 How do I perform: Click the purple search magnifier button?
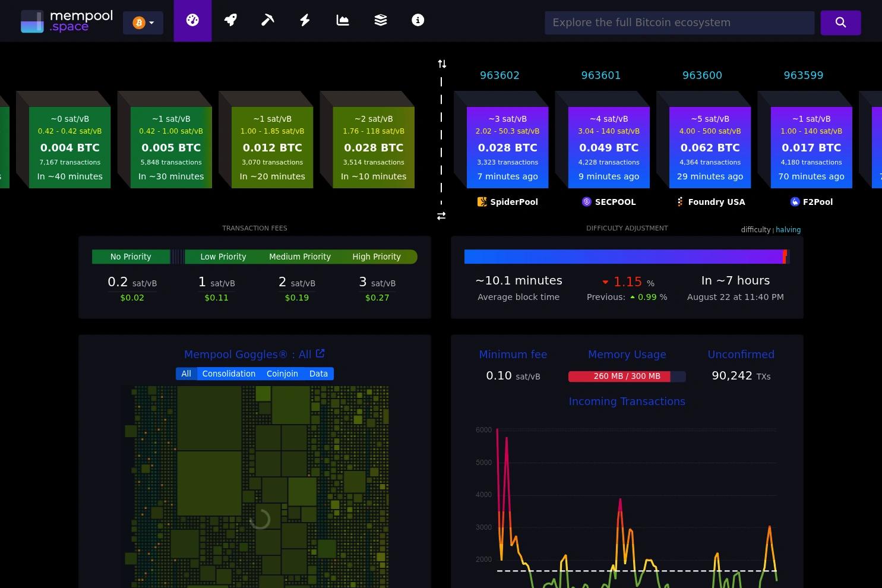[840, 23]
